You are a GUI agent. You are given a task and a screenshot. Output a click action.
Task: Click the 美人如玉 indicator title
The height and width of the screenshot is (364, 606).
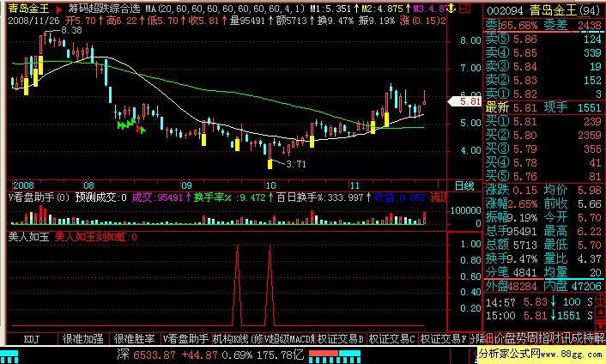(x=28, y=236)
